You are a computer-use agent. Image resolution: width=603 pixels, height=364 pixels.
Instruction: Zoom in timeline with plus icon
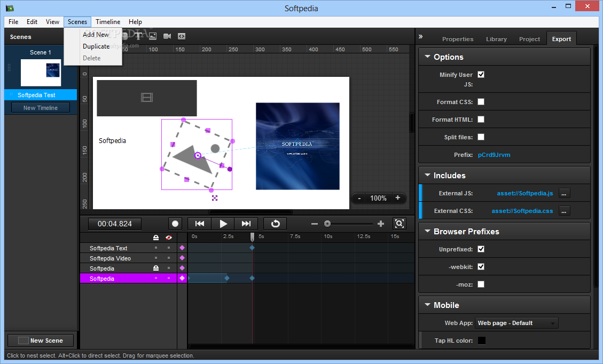coord(381,224)
